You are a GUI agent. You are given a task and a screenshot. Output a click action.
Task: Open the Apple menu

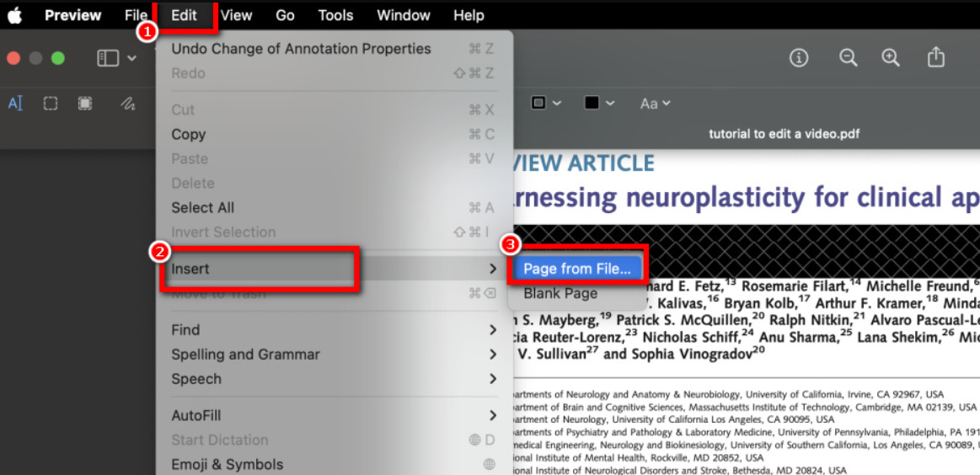point(14,15)
